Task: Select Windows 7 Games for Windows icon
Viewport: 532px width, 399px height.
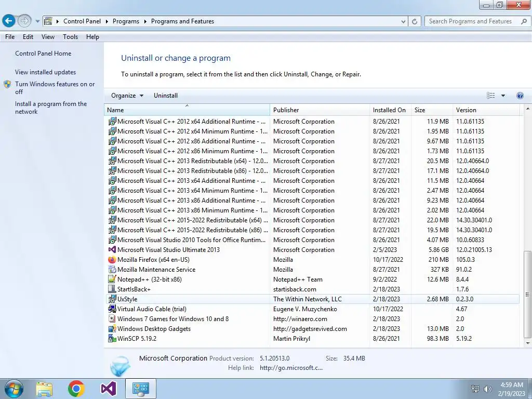Action: [x=112, y=318]
